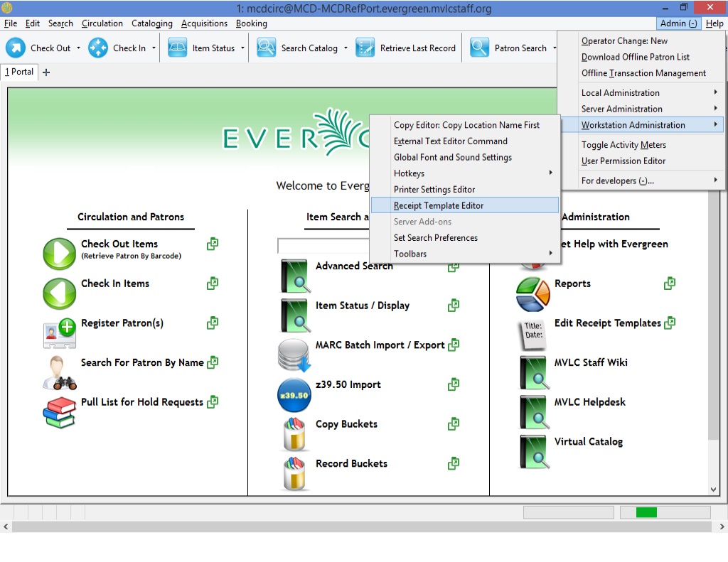Expand the Check In dropdown arrow
728x562 pixels.
click(x=154, y=48)
